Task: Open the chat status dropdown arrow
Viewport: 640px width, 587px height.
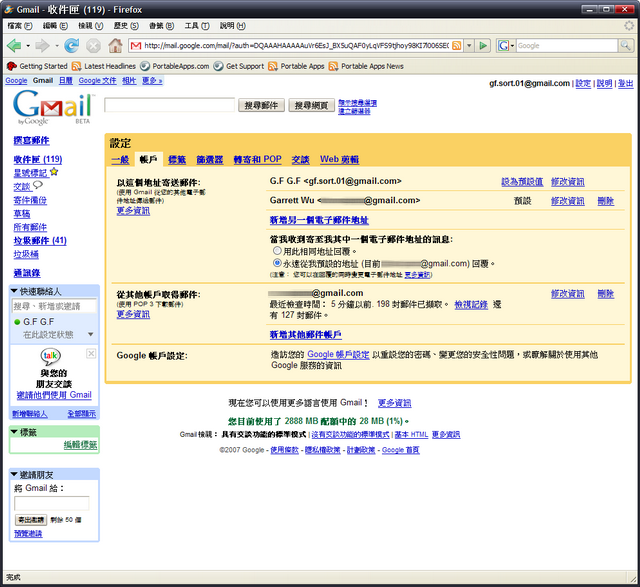Action: (x=91, y=334)
